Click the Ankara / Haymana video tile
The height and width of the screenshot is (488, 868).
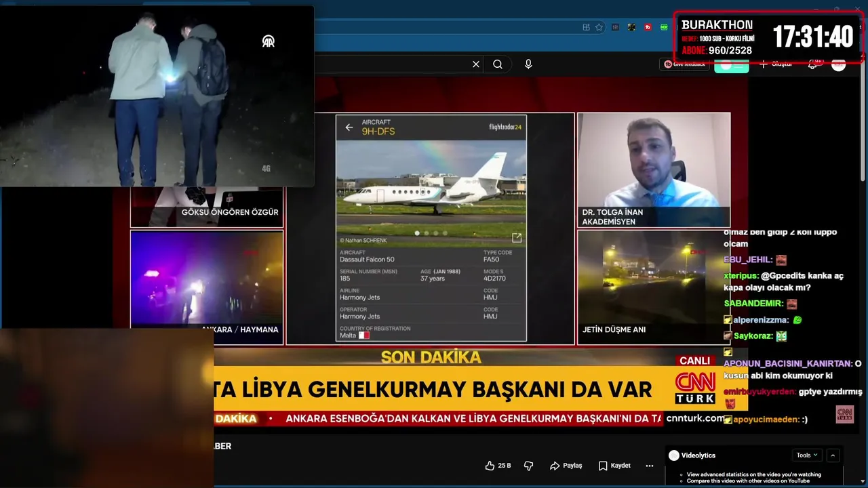[207, 287]
